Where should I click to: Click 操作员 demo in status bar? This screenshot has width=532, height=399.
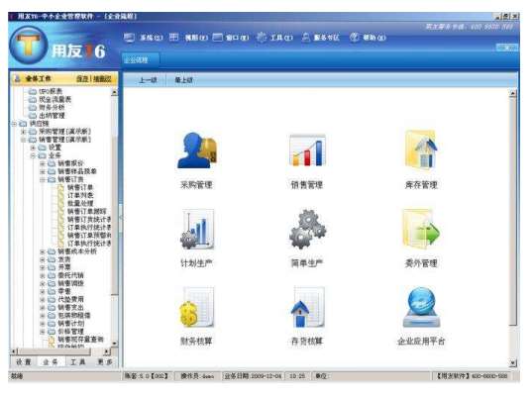point(197,376)
